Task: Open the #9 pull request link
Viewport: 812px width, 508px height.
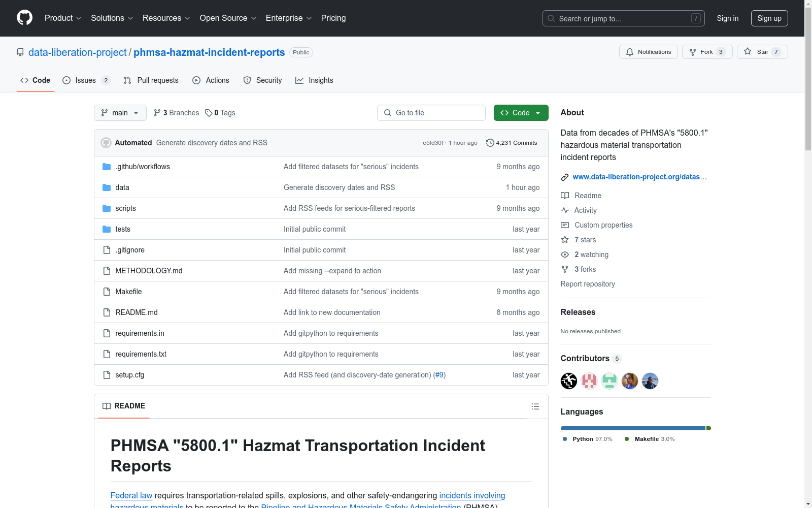Action: tap(439, 375)
